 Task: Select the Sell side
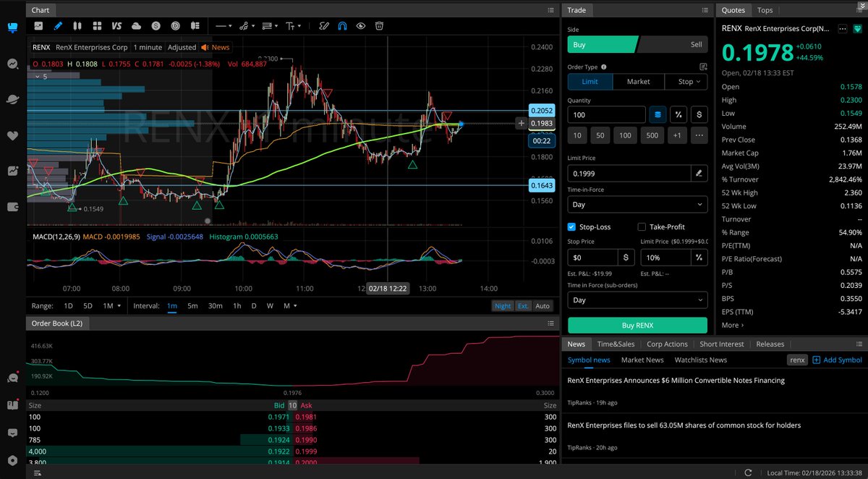tap(673, 44)
